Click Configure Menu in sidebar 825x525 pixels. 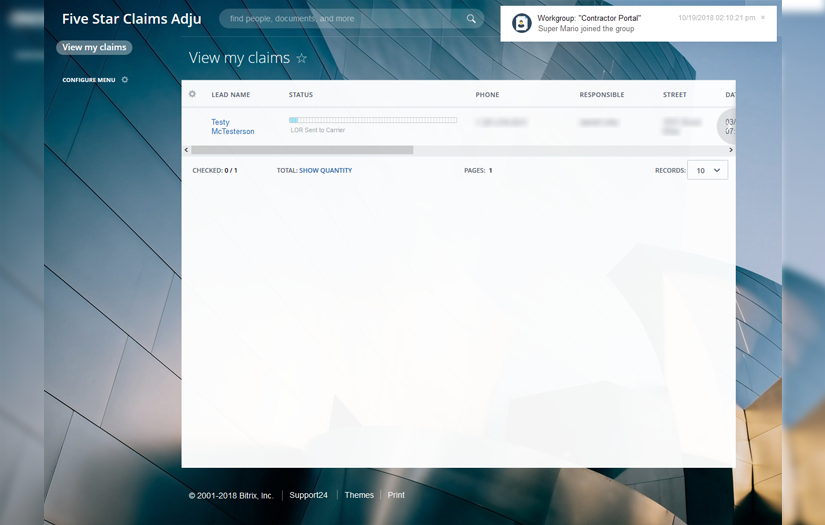[89, 80]
